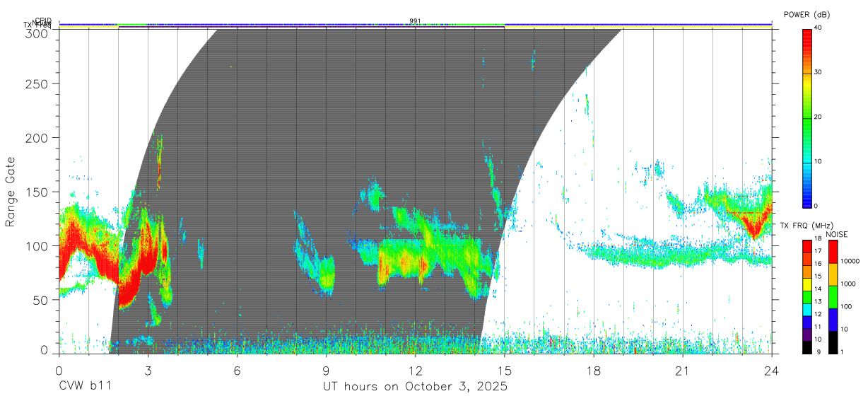Image resolution: width=868 pixels, height=401 pixels.
Task: Click the 17 label on TX FRQ scale
Action: [x=818, y=251]
